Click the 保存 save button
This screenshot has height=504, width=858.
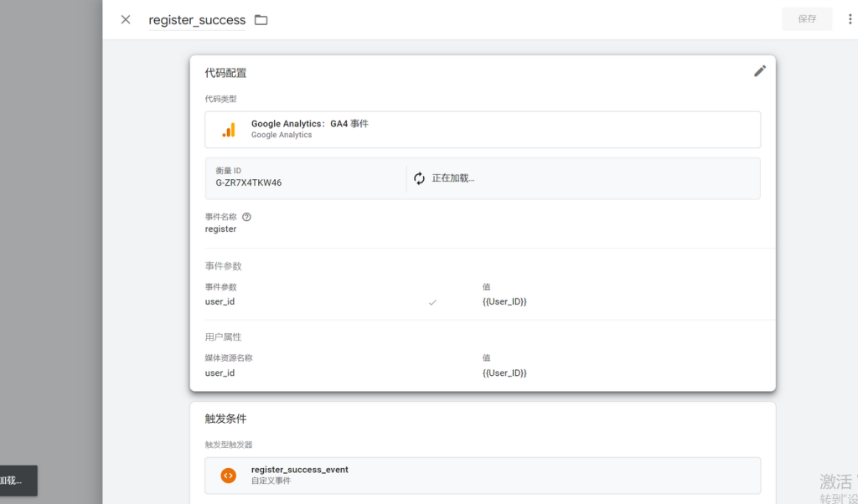(807, 19)
